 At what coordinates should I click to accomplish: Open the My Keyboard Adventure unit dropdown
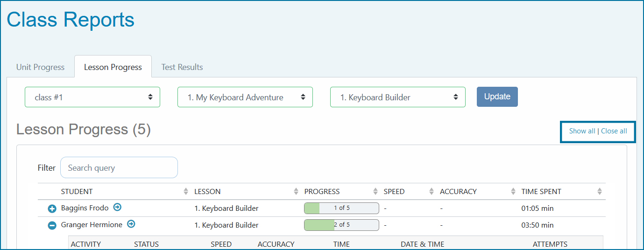click(245, 97)
